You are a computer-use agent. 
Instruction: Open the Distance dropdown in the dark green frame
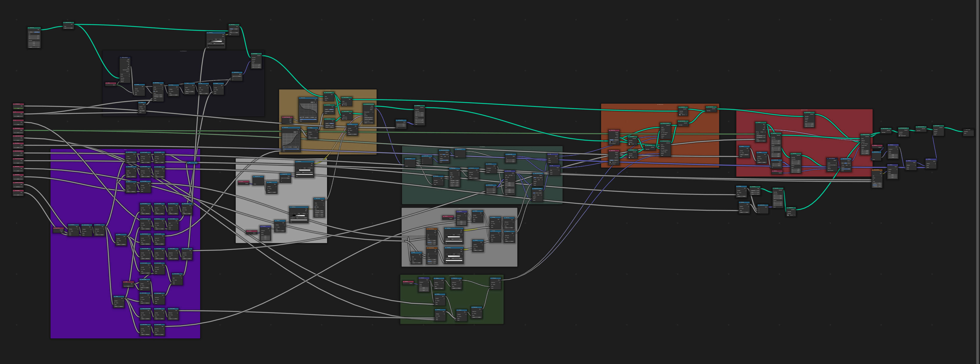[424, 283]
